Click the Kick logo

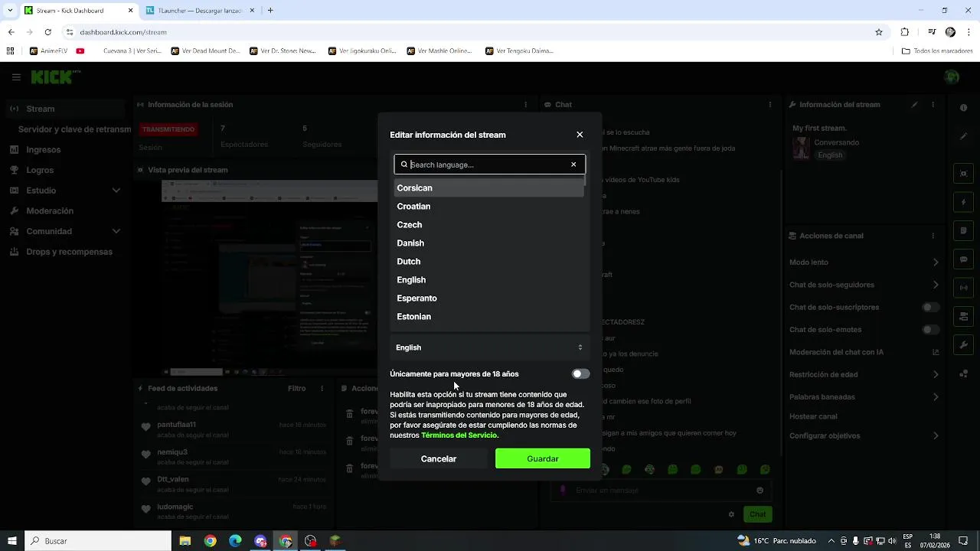(54, 77)
